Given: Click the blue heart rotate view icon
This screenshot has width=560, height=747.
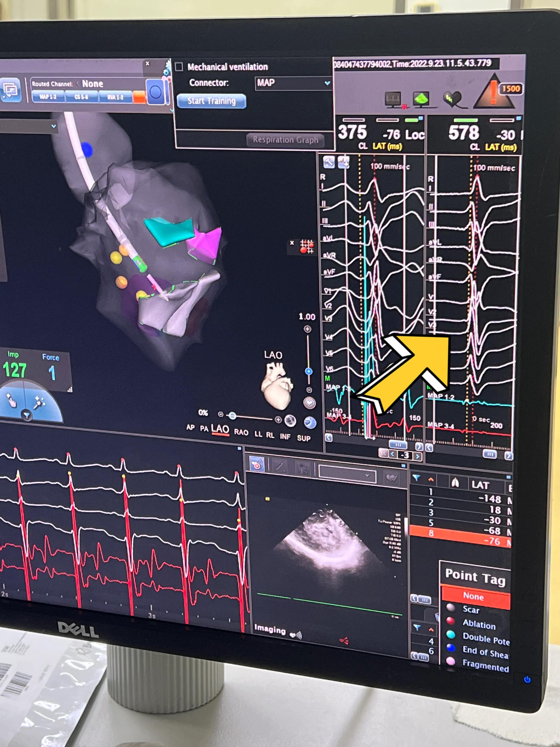Looking at the screenshot, I should click(310, 422).
